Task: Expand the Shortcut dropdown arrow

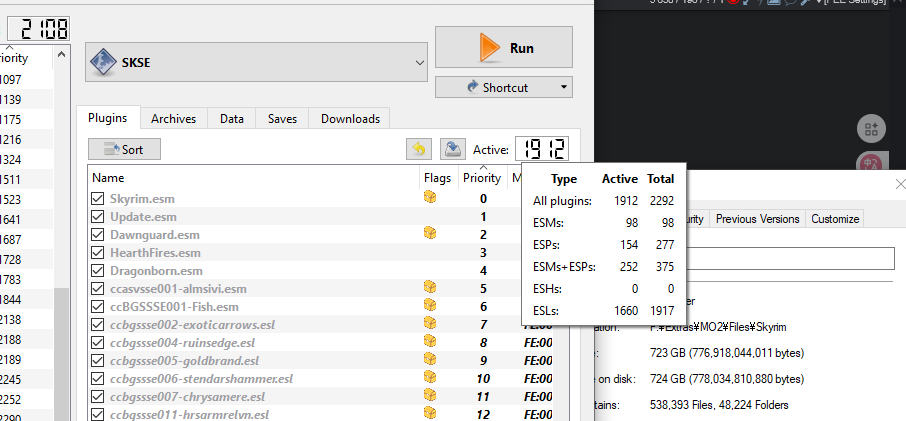Action: tap(563, 87)
